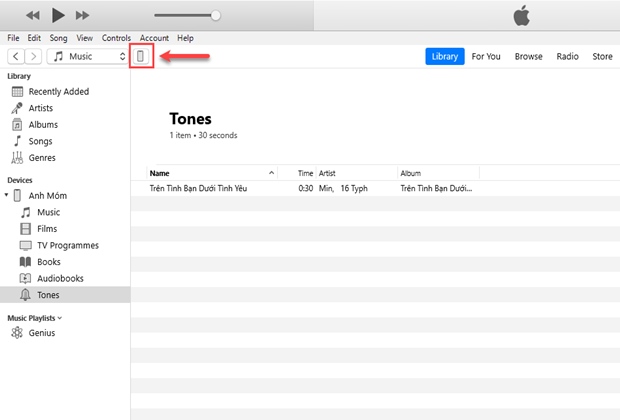Image resolution: width=620 pixels, height=420 pixels.
Task: Select Tones under the device
Action: coord(48,295)
